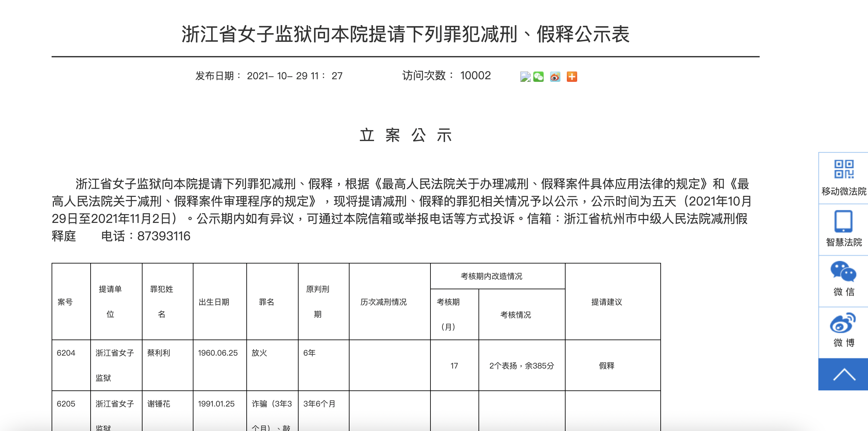
Task: Share page via WeChat icon
Action: [x=538, y=77]
